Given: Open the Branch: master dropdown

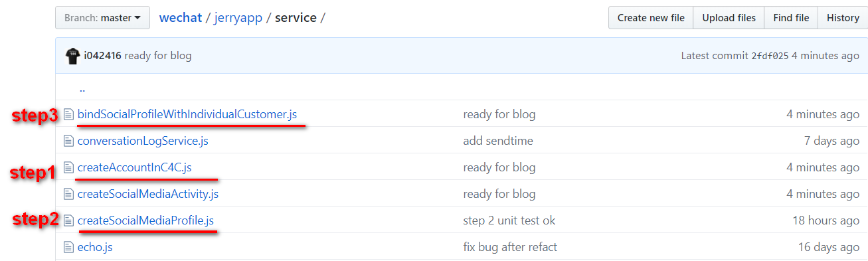Looking at the screenshot, I should [x=102, y=18].
